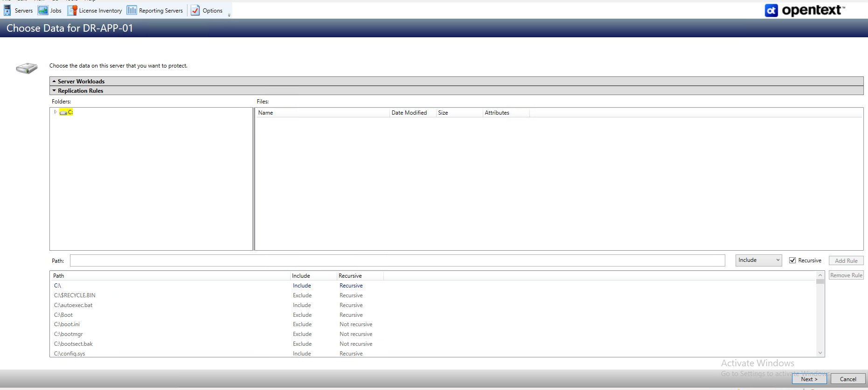Open the Include rule type dropdown
868x390 pixels.
coord(758,260)
